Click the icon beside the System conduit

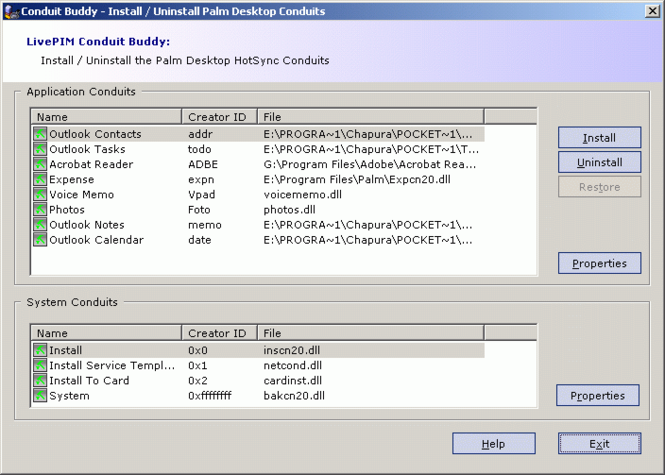pyautogui.click(x=40, y=396)
